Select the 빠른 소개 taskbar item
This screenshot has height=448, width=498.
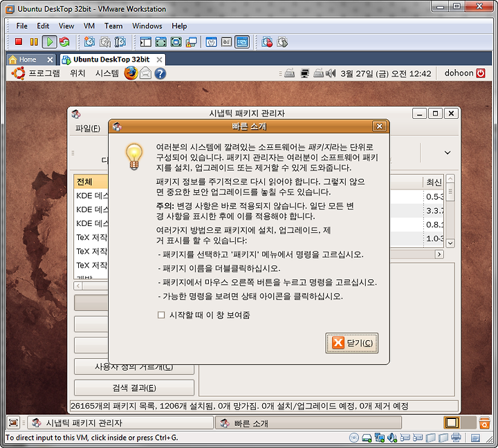pos(308,423)
